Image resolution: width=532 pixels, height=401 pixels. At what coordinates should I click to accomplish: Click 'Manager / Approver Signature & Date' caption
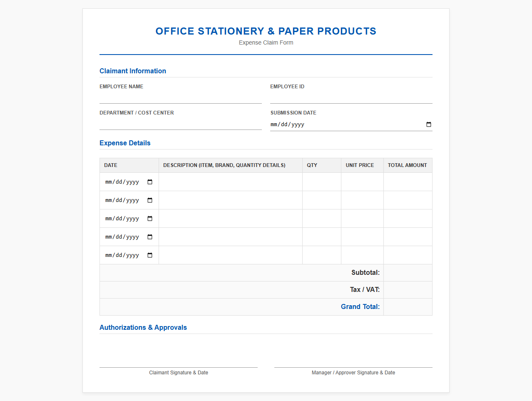point(353,373)
